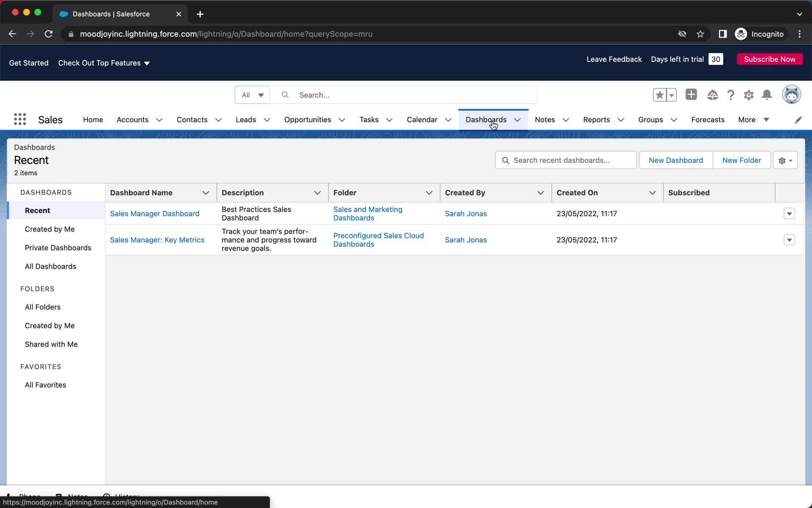Bookmark this page with the star icon

click(700, 34)
